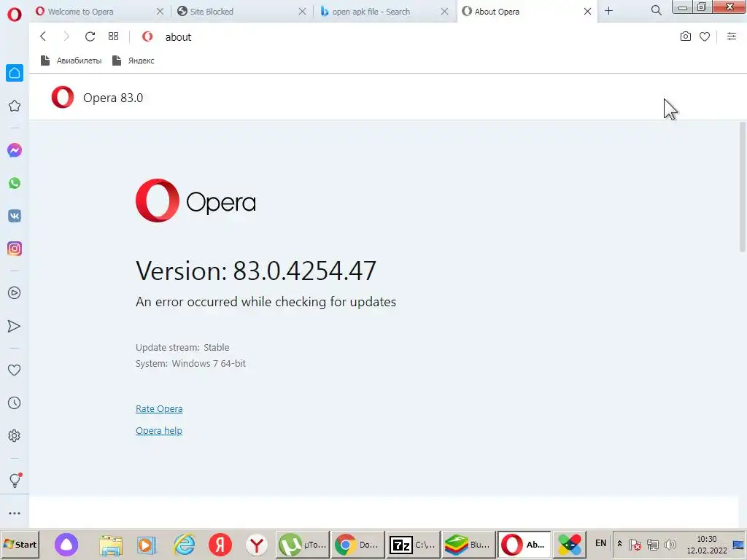This screenshot has height=560, width=747.
Task: Open sidebar heart Pinboards icon
Action: tap(15, 370)
